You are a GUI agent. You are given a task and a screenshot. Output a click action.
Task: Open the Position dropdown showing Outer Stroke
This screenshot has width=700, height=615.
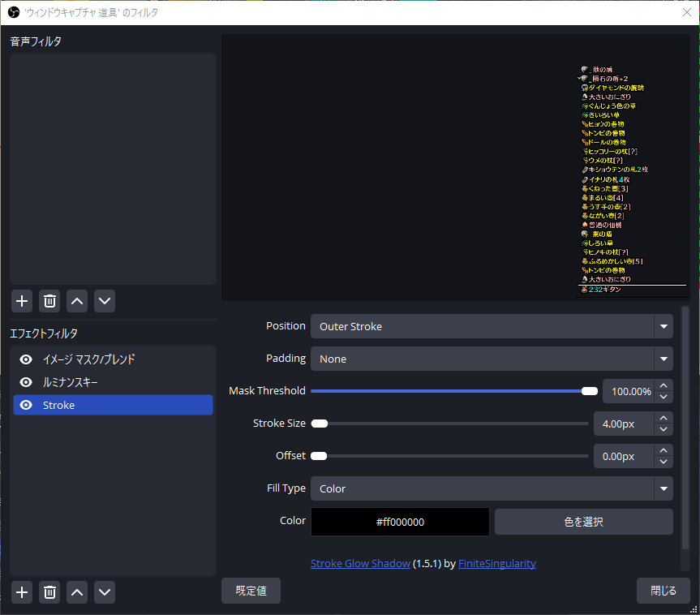point(492,326)
